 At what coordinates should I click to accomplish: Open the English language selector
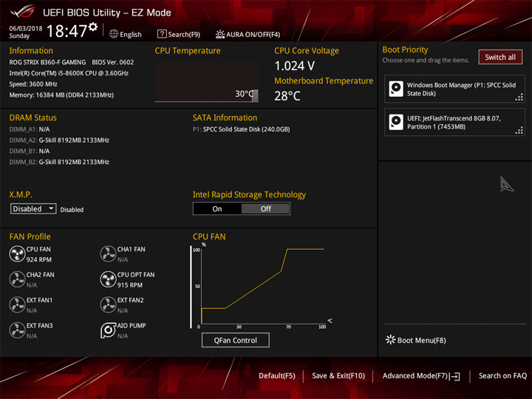(126, 34)
